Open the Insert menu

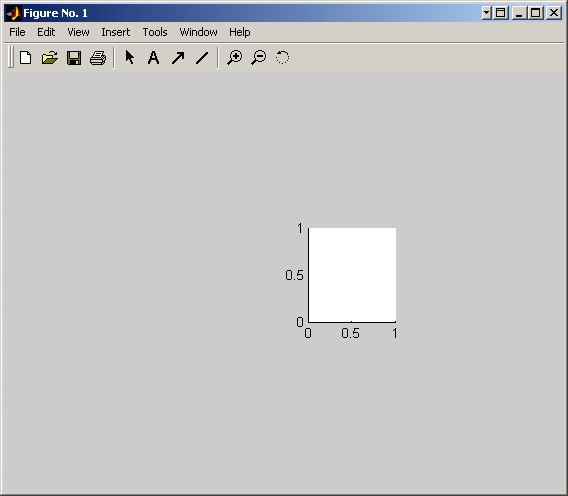pos(116,32)
